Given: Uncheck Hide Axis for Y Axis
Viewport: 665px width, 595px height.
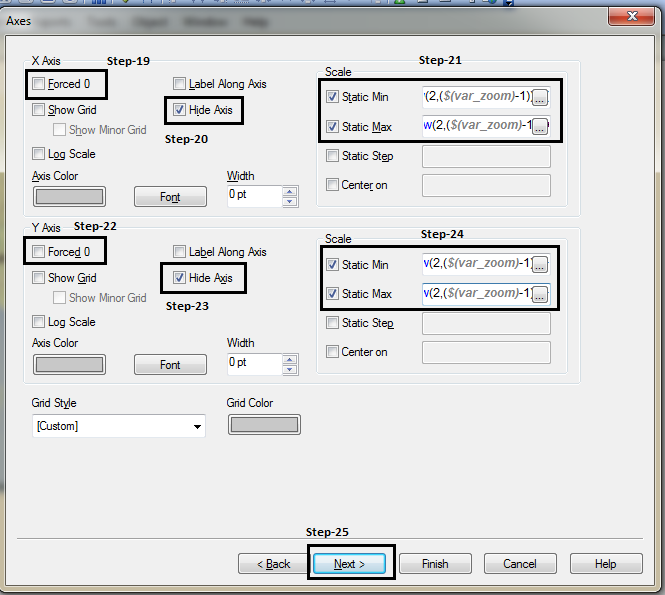Looking at the screenshot, I should [180, 278].
